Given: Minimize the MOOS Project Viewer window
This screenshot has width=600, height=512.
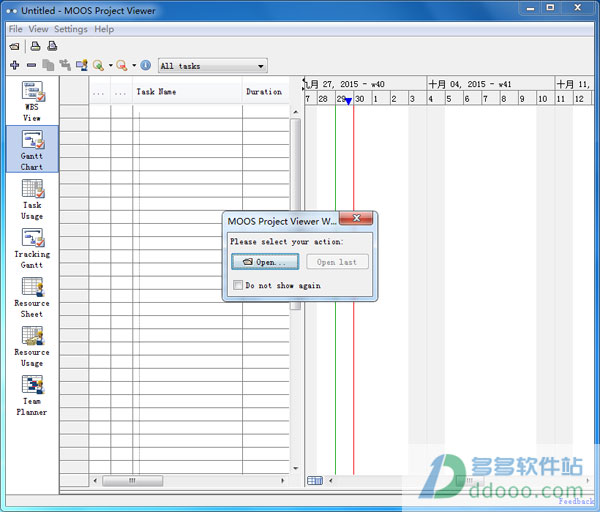Looking at the screenshot, I should 530,8.
